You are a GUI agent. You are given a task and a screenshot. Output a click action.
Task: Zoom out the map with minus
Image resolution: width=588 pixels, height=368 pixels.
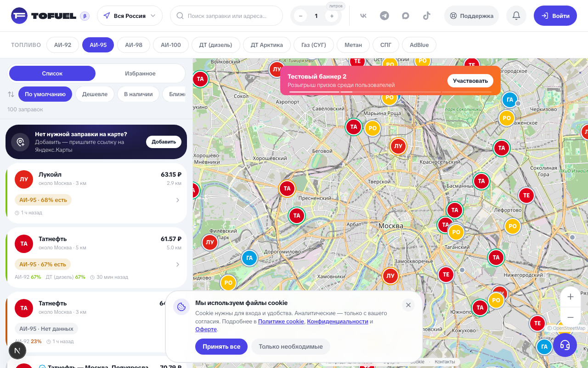[x=571, y=317]
